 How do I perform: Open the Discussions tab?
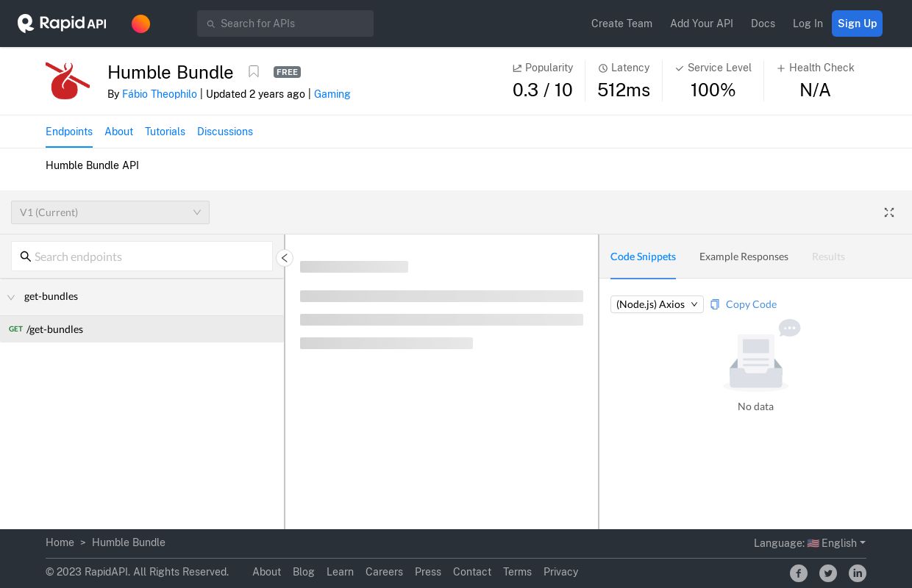(x=225, y=132)
